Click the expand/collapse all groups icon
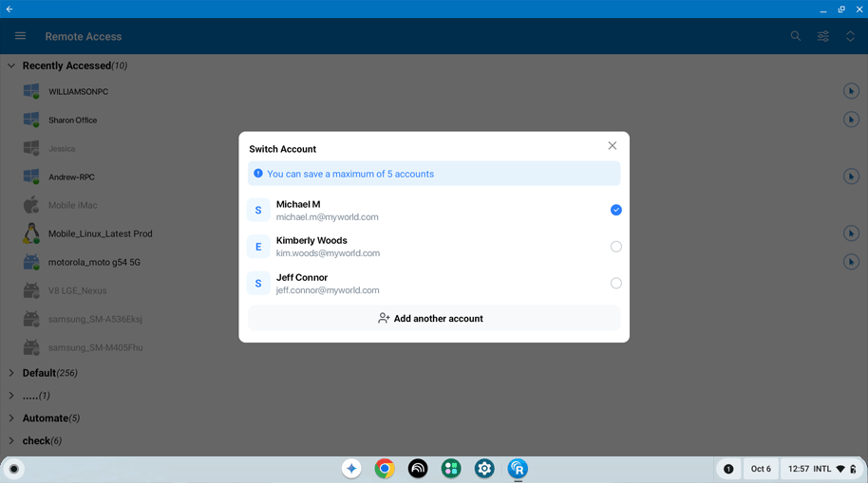The height and width of the screenshot is (483, 868). (850, 36)
